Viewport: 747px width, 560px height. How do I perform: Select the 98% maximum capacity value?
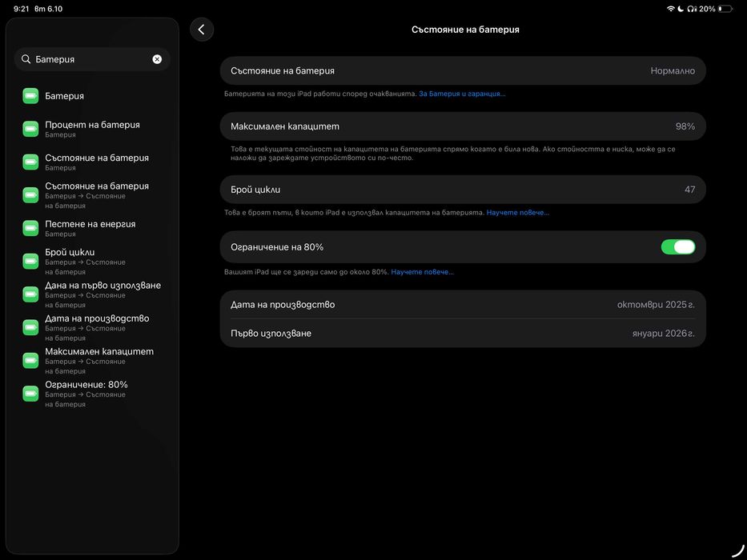pos(685,126)
